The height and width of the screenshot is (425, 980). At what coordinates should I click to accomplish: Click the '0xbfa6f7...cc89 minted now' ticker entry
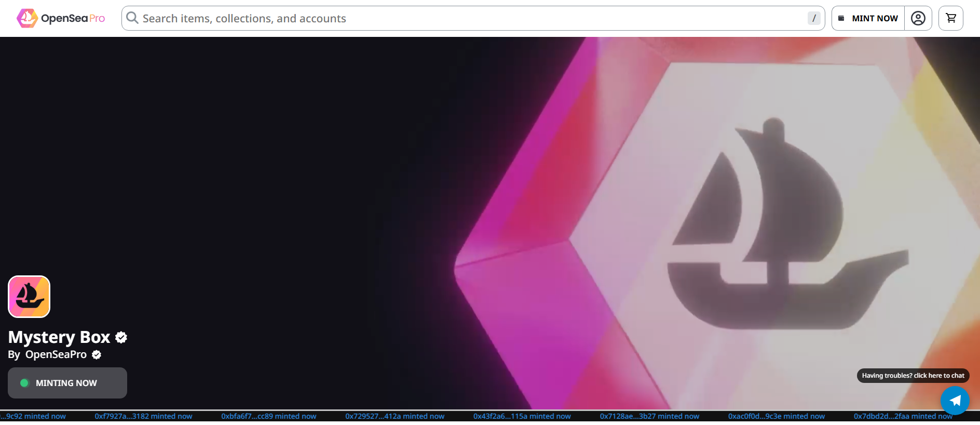(x=269, y=416)
